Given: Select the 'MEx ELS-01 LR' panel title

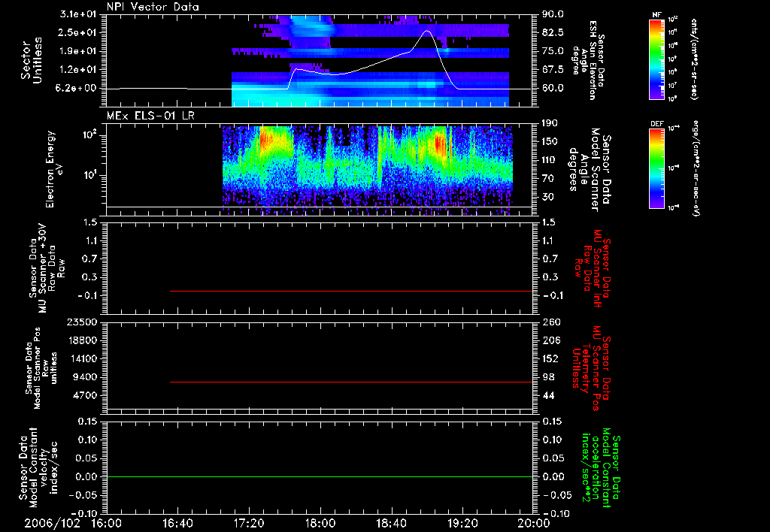Looking at the screenshot, I should click(150, 116).
